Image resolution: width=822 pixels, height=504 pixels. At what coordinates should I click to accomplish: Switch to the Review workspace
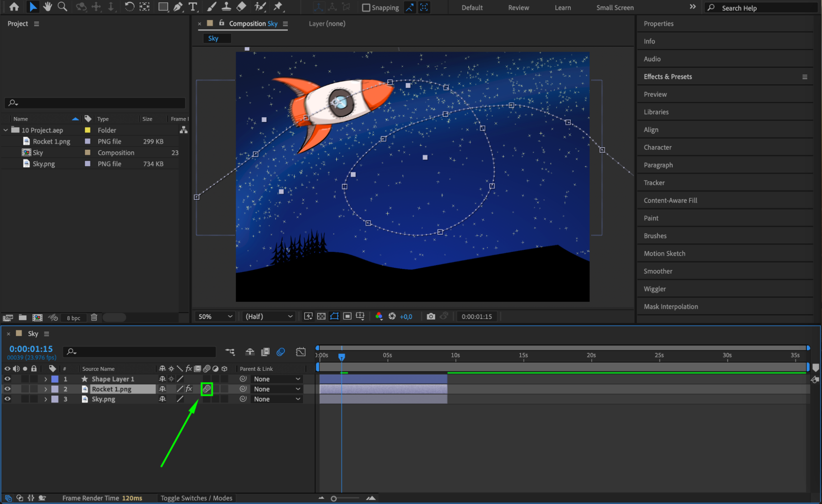518,7
